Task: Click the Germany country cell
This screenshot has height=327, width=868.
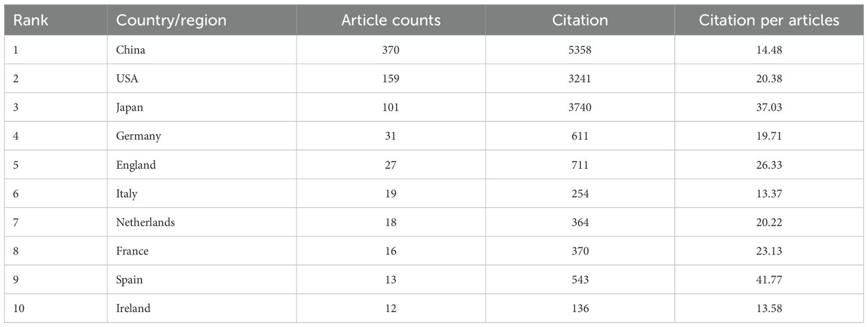Action: click(139, 136)
